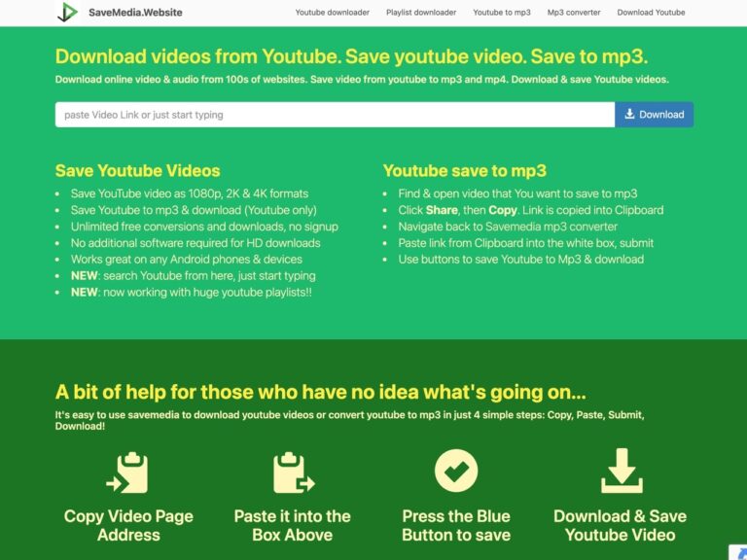Click the 'Download & Save Youtube Video' label
This screenshot has width=747, height=560.
620,525
